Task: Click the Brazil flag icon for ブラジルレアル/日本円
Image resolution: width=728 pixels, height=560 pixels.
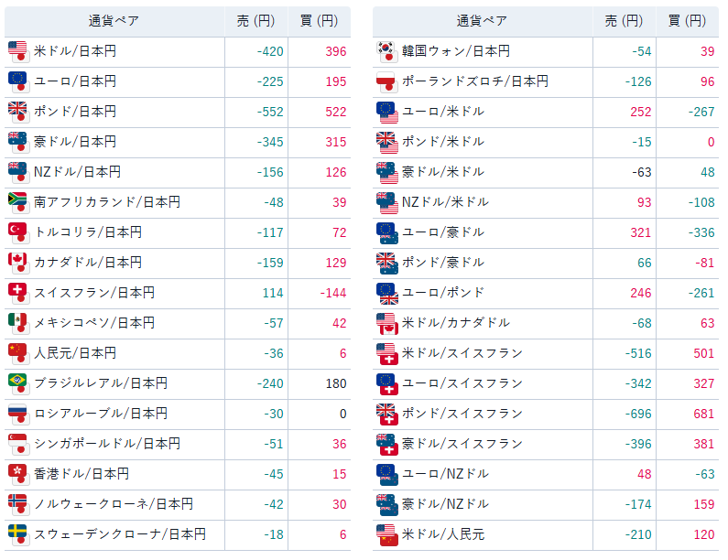Action: [x=17, y=383]
